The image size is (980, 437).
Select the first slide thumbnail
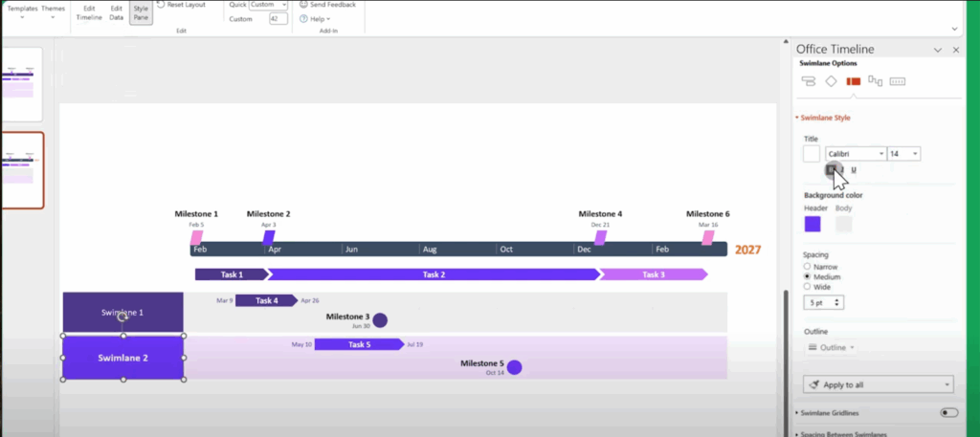(21, 84)
